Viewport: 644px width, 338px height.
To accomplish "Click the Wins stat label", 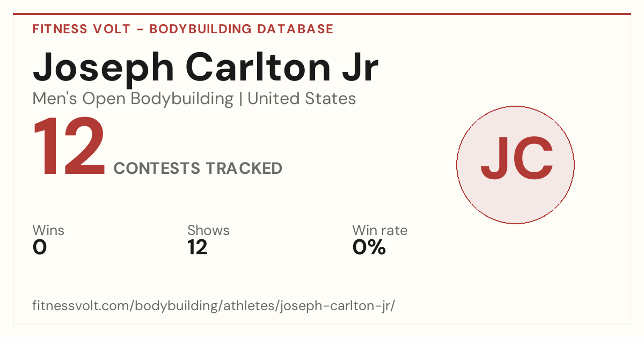I will tap(48, 231).
